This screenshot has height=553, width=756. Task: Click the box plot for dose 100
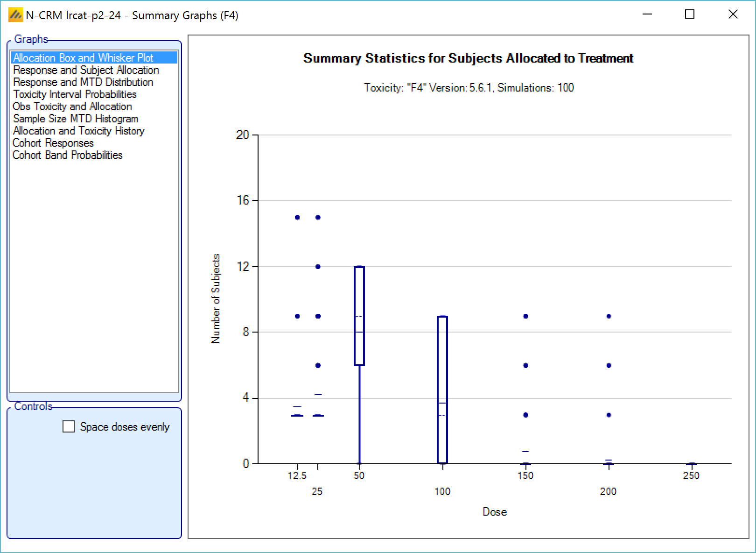442,390
